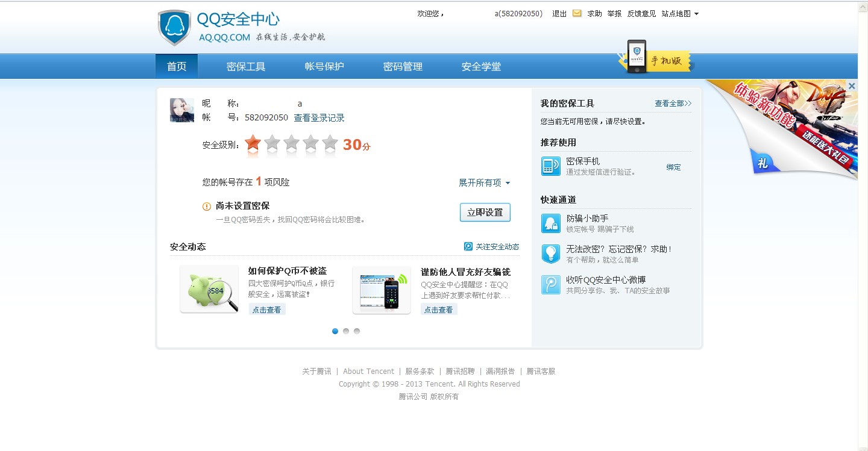Screen dimensions: 868x451
Task: Click 绑定 for 密保手机
Action: click(673, 167)
